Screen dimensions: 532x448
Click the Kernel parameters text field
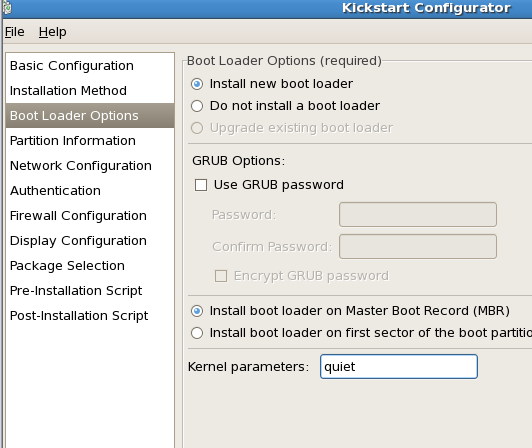coord(399,367)
